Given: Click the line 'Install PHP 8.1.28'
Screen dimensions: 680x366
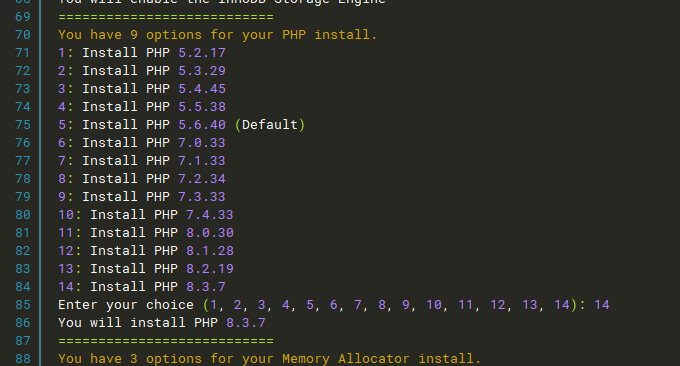Looking at the screenshot, I should click(162, 251).
